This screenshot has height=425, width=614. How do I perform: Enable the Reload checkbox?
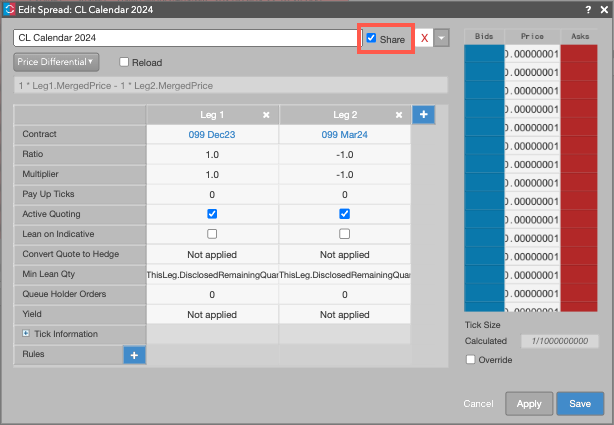[x=124, y=62]
